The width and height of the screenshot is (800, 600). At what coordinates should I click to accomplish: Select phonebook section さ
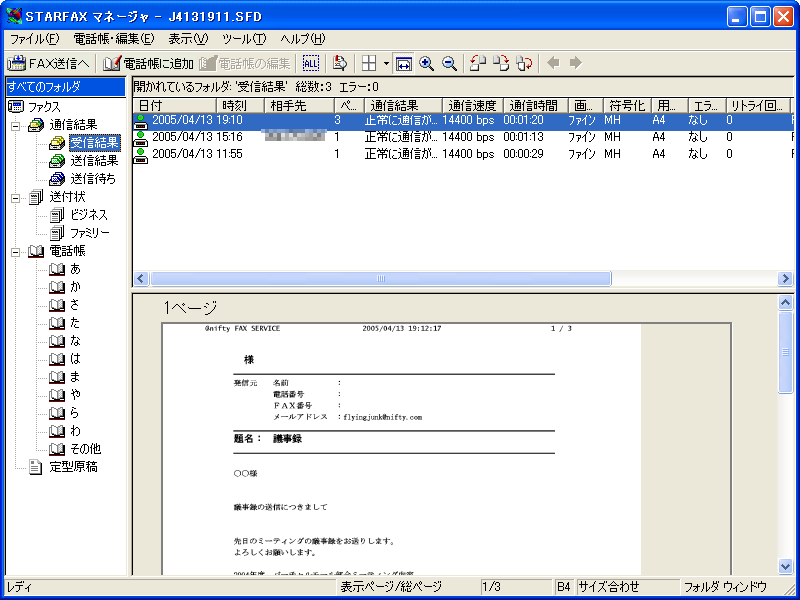tap(76, 305)
